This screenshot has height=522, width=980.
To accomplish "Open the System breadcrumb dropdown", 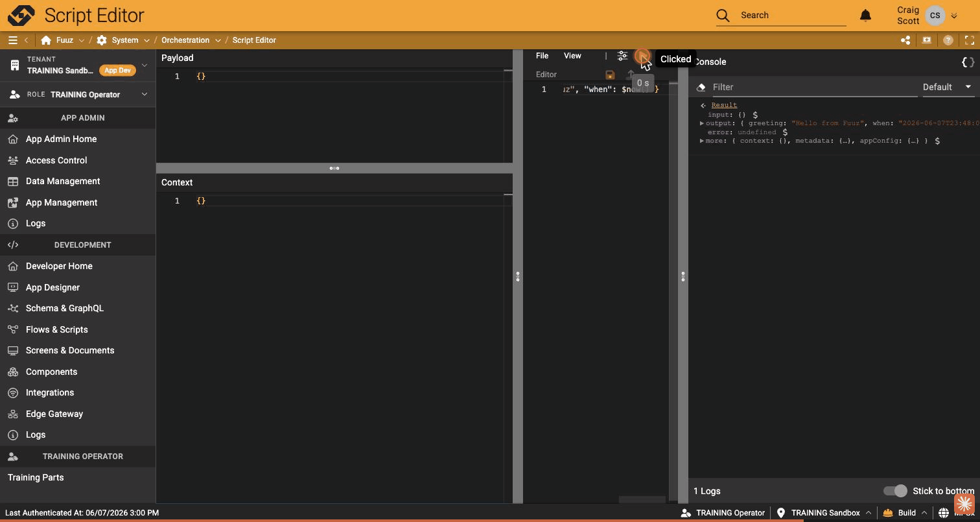I will [146, 40].
